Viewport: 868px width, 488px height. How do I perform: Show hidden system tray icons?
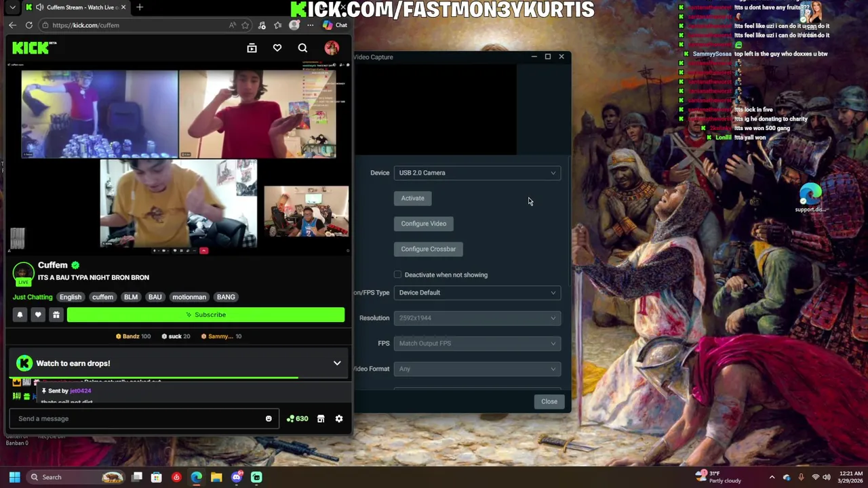click(x=772, y=477)
